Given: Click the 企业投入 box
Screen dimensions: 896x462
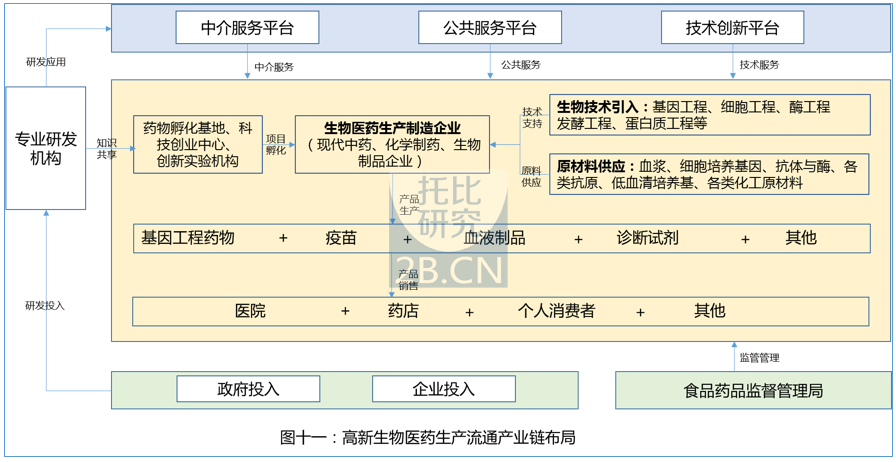Looking at the screenshot, I should [x=443, y=389].
